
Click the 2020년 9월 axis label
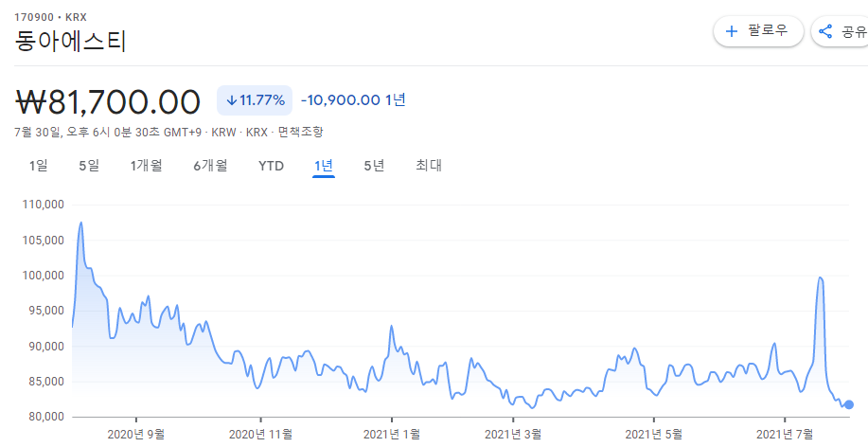pos(136,435)
